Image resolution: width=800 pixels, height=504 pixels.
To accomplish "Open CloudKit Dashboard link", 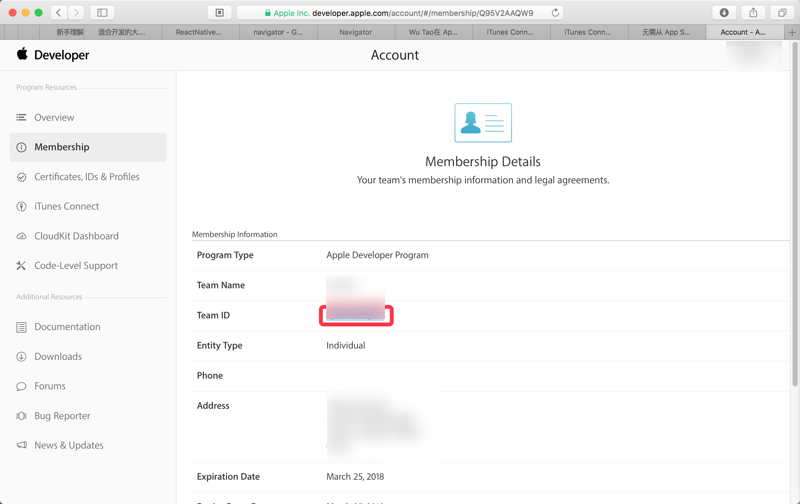I will tap(76, 236).
